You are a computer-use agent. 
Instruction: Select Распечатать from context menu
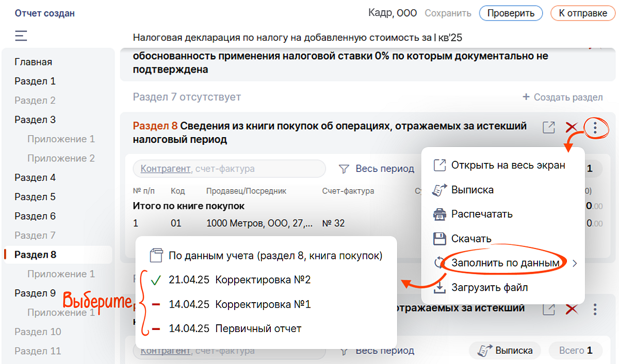(481, 214)
